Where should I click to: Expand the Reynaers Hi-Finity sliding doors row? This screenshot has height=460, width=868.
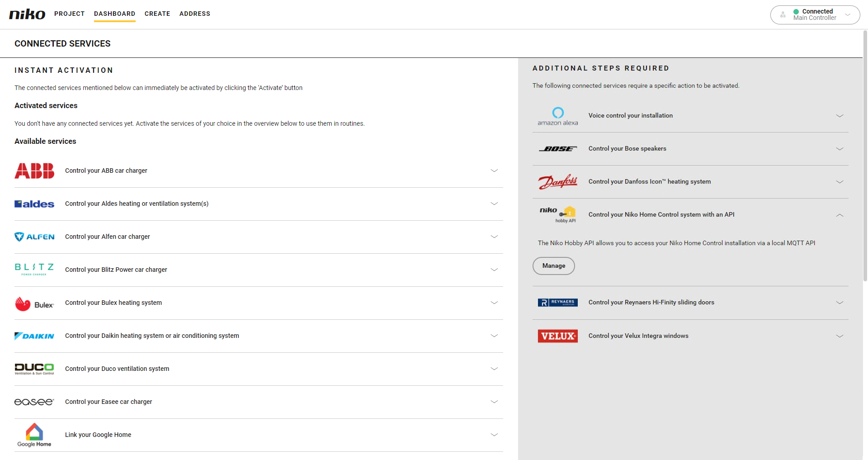click(840, 303)
